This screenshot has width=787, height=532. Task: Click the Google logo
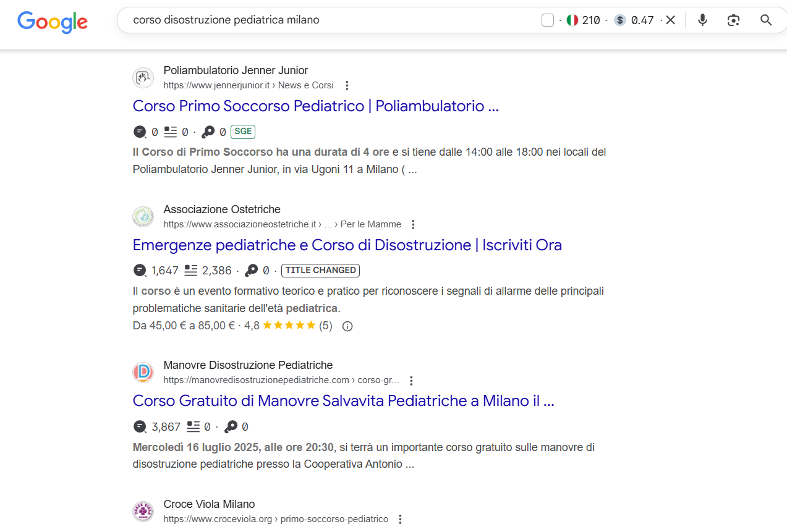(x=53, y=21)
